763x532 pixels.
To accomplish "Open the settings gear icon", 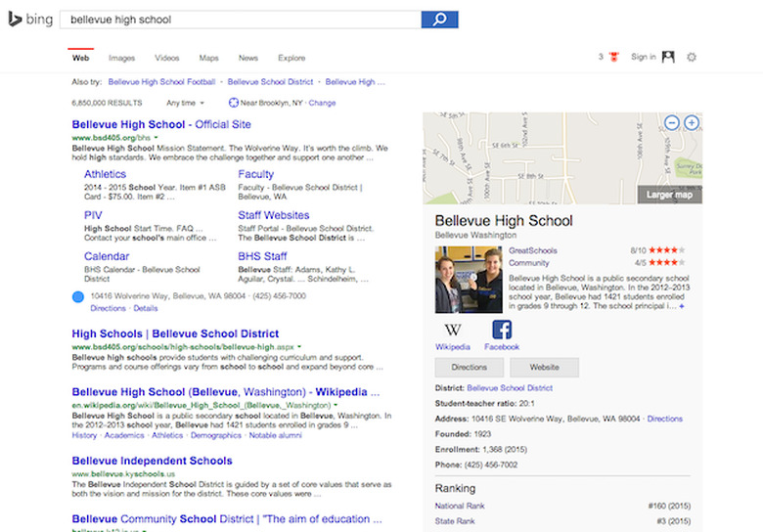I will click(x=692, y=58).
